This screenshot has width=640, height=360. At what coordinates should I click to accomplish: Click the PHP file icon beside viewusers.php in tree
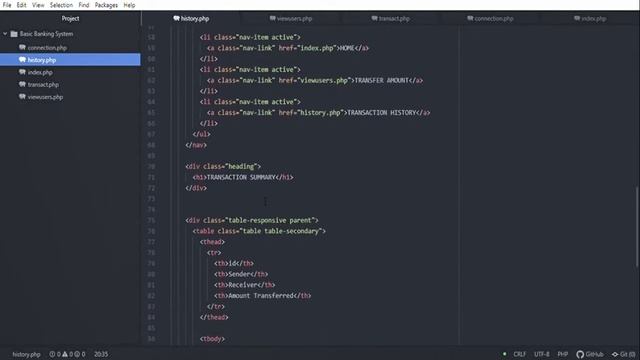(22, 96)
